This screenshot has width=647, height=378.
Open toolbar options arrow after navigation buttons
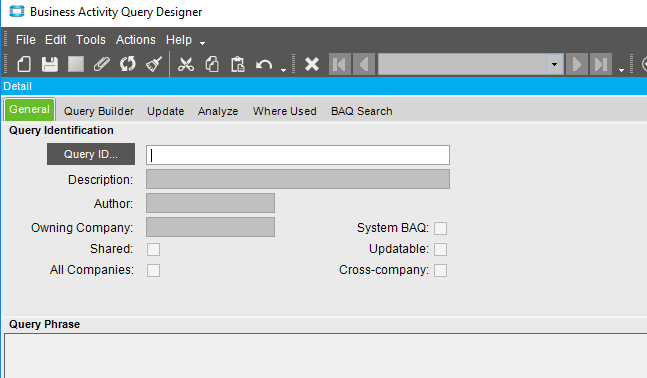pos(621,70)
